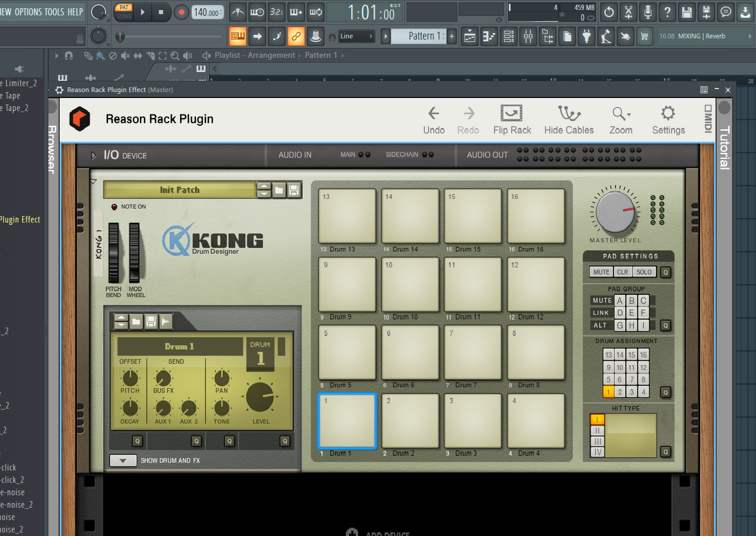The width and height of the screenshot is (756, 536).
Task: Open the FL Studio metronome toggle
Action: (238, 12)
